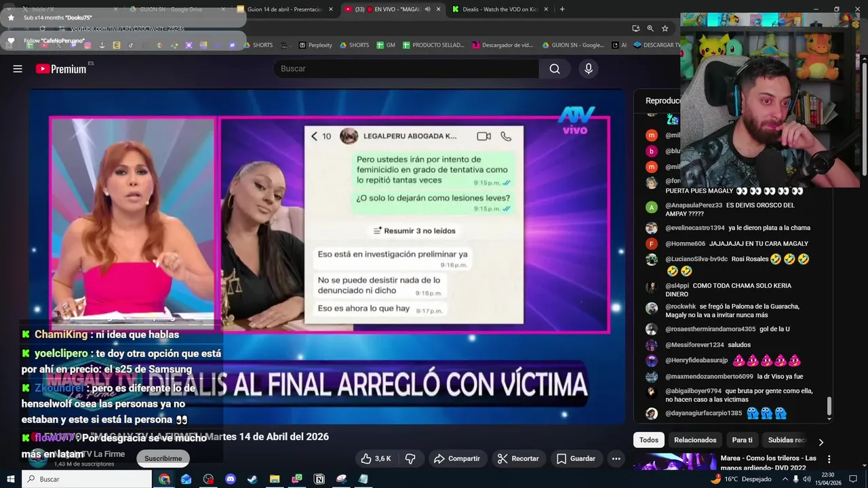Close the EN VIVO MAGALY tab

pos(439,9)
